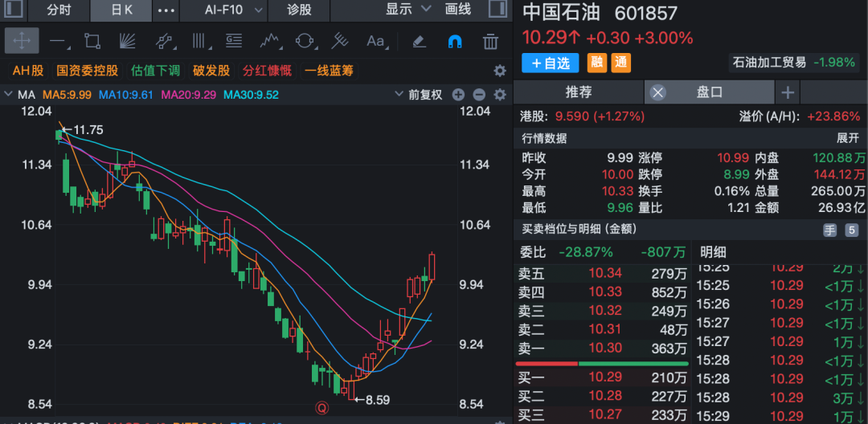Click the 15:26 trade detail row
Viewport: 868px width, 424px height.
tap(780, 304)
